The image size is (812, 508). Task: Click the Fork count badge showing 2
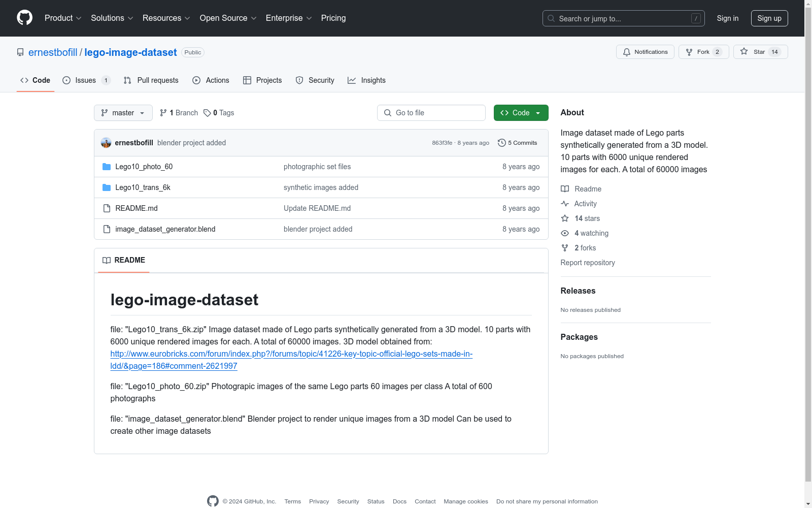[717, 52]
